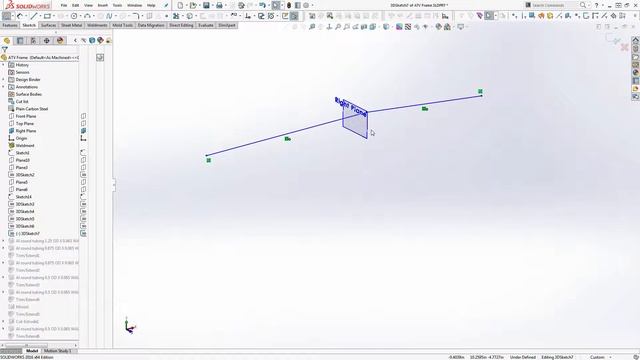Image resolution: width=640 pixels, height=360 pixels.
Task: Click the Save icon in title toolbar
Action: click(x=206, y=5)
